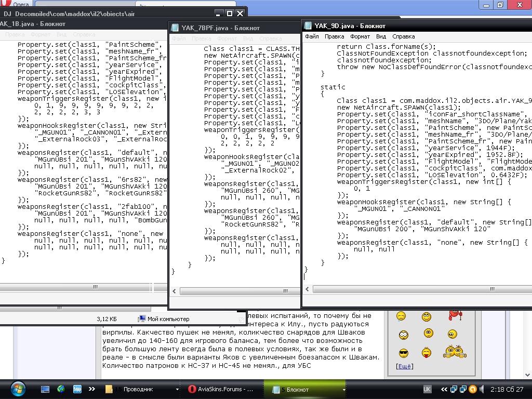Image resolution: width=532 pixels, height=399 pixels.
Task: Open the Блокнот taskbar group dropdown
Action: pyautogui.click(x=344, y=389)
